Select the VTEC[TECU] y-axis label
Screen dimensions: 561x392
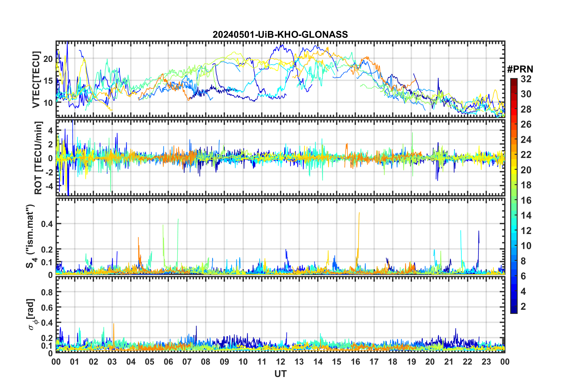36,80
